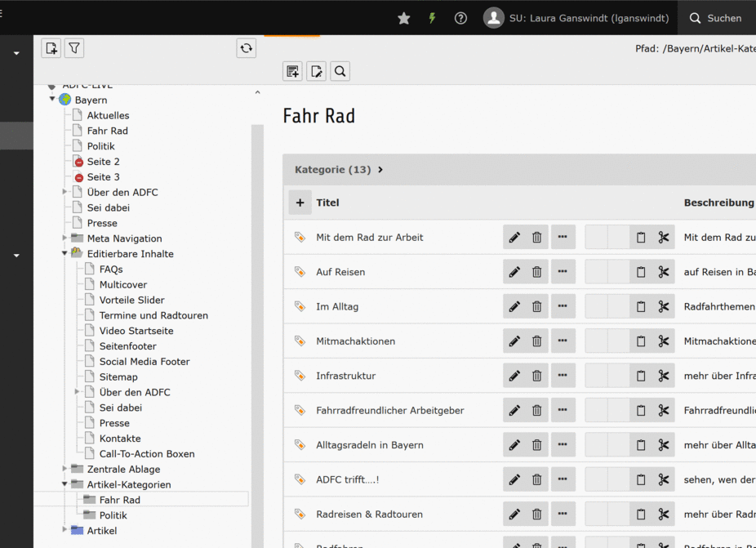Cut the 'Infrastruktur' record with scissors
Screen dimensions: 756x548
click(663, 376)
